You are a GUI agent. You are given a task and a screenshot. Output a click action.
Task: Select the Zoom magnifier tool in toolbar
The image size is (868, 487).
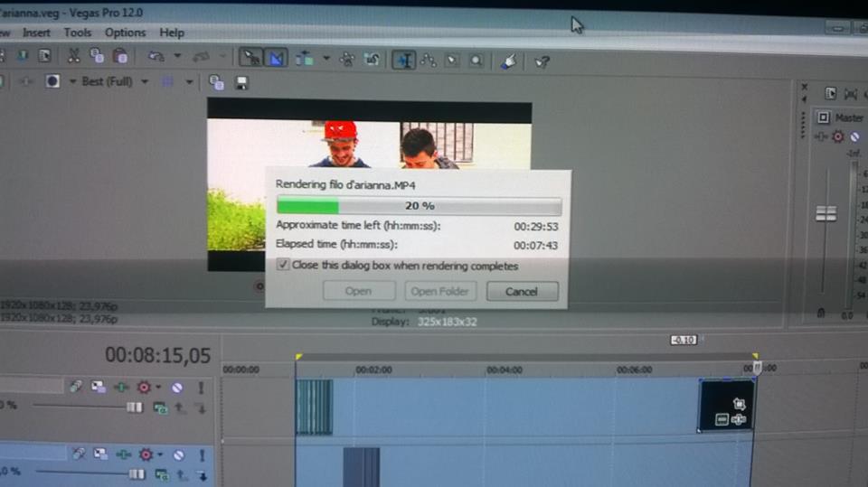coord(476,61)
